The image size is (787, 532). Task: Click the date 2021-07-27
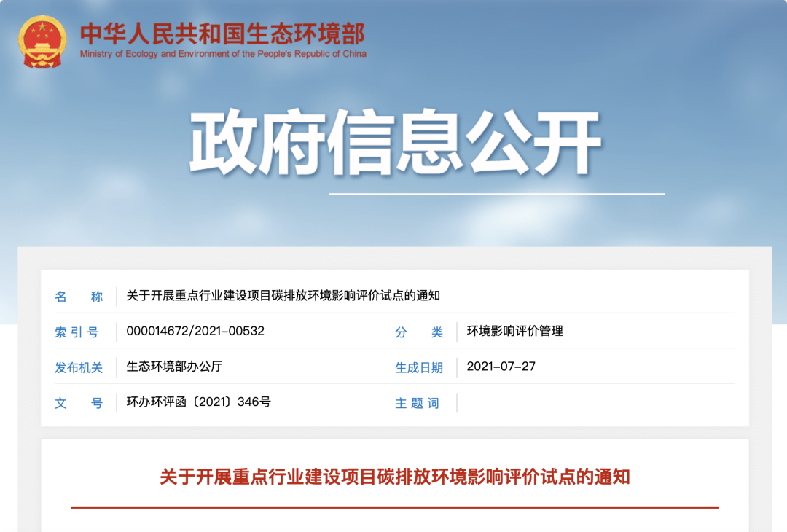point(501,367)
